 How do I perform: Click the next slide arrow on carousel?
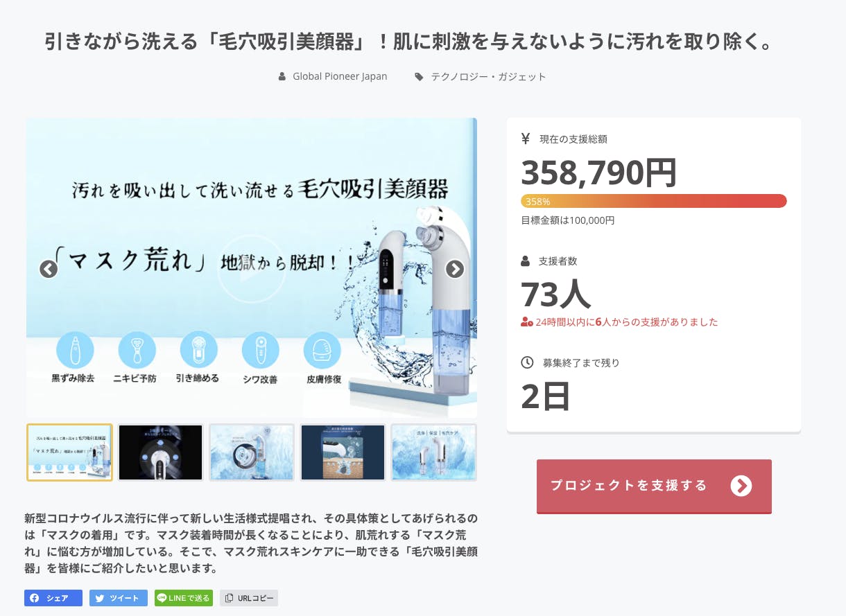pyautogui.click(x=454, y=269)
